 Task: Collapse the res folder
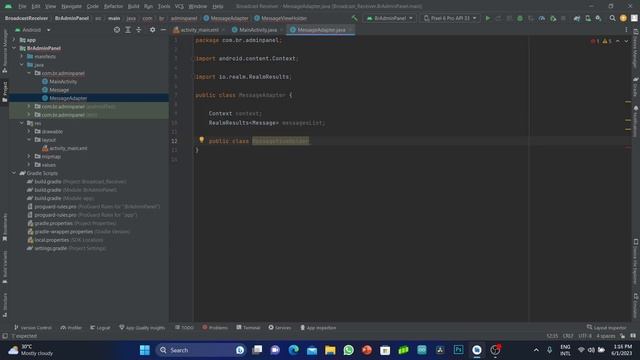[x=22, y=123]
